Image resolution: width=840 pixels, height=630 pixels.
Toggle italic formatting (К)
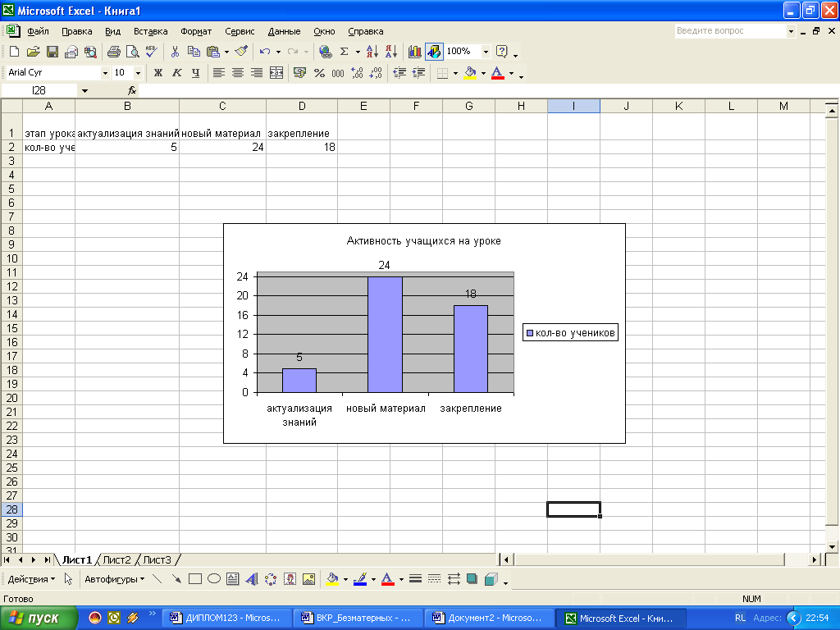point(176,73)
